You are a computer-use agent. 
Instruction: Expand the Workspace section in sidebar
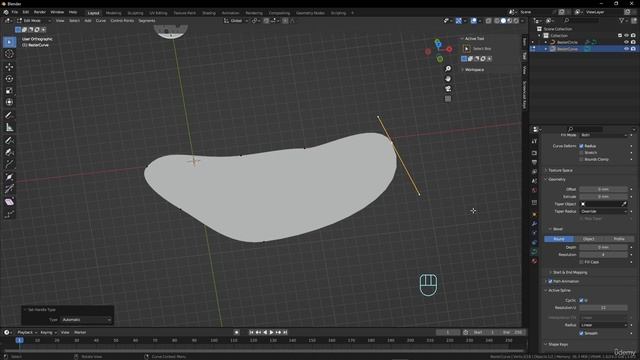click(473, 70)
